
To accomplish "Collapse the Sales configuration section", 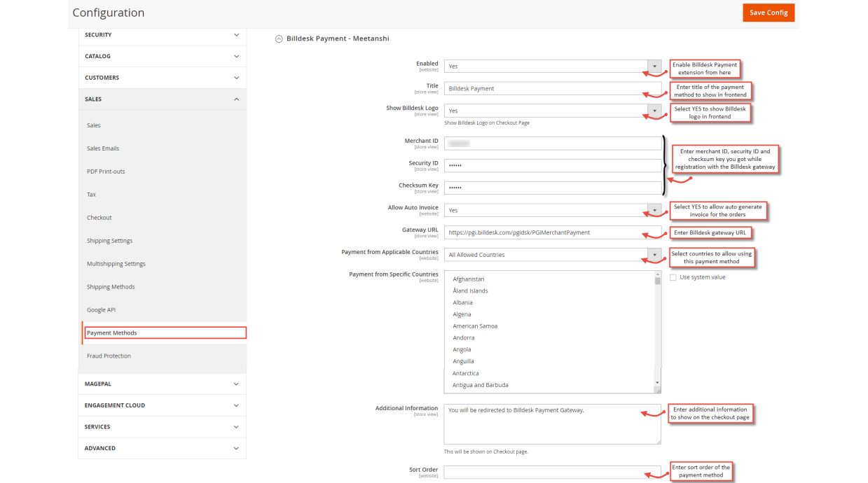I will tap(162, 99).
